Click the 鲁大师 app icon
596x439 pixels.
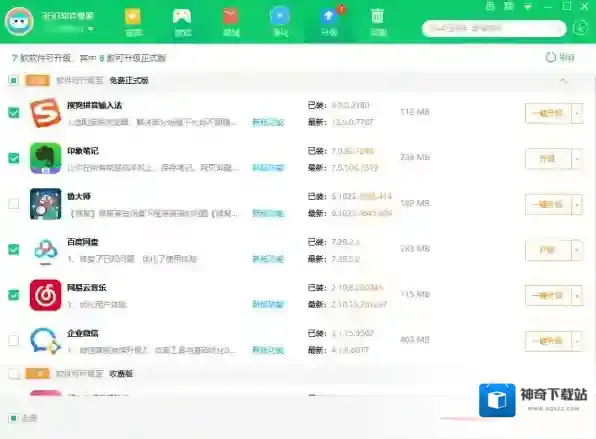[x=46, y=204]
